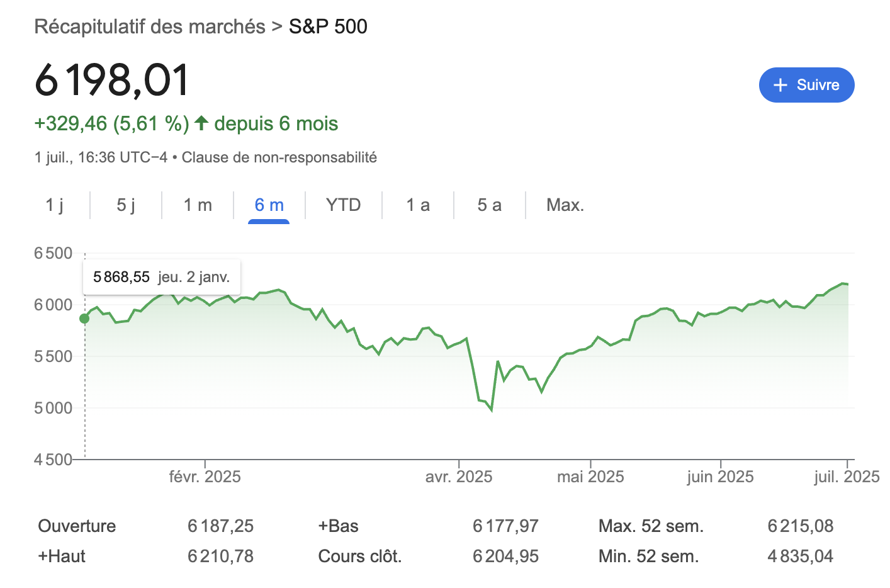The width and height of the screenshot is (890, 588).
Task: Click the green data point marker on chart
Action: pyautogui.click(x=84, y=319)
